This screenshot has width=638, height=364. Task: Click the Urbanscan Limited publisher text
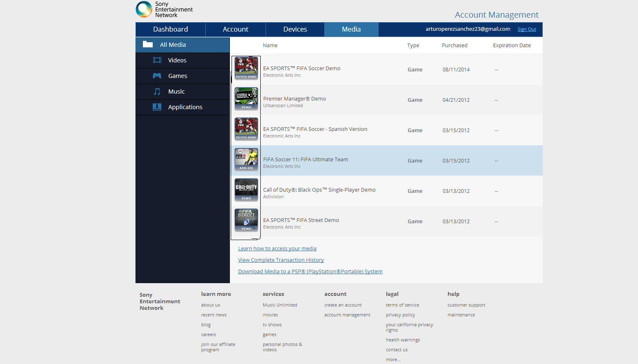tap(283, 105)
